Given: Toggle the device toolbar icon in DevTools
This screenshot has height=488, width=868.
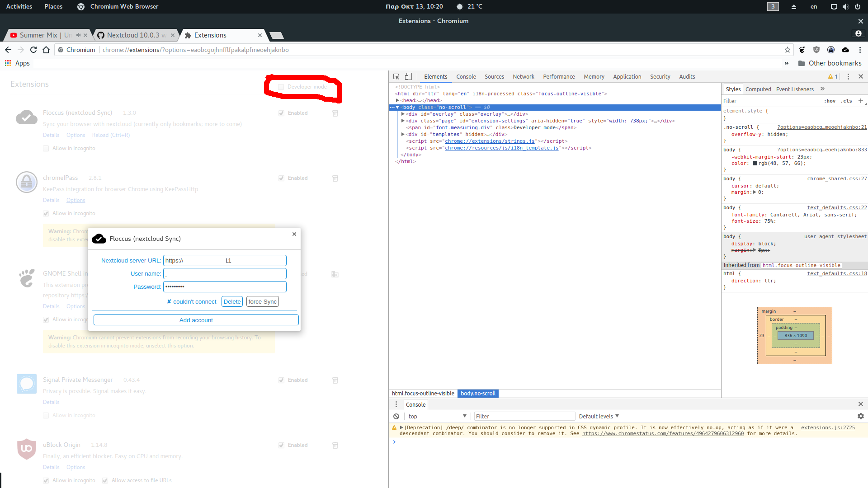Looking at the screenshot, I should (408, 77).
